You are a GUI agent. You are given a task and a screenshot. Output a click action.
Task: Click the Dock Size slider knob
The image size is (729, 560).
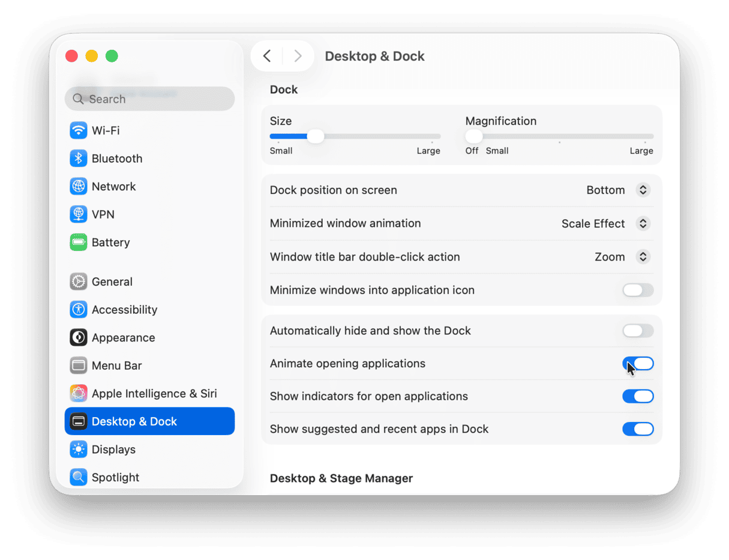click(316, 136)
